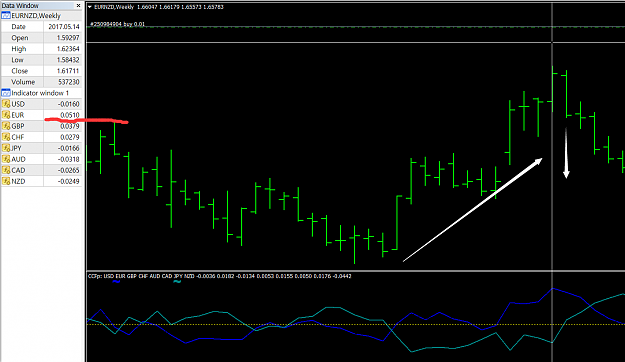Click the 'High' row label

(19, 49)
